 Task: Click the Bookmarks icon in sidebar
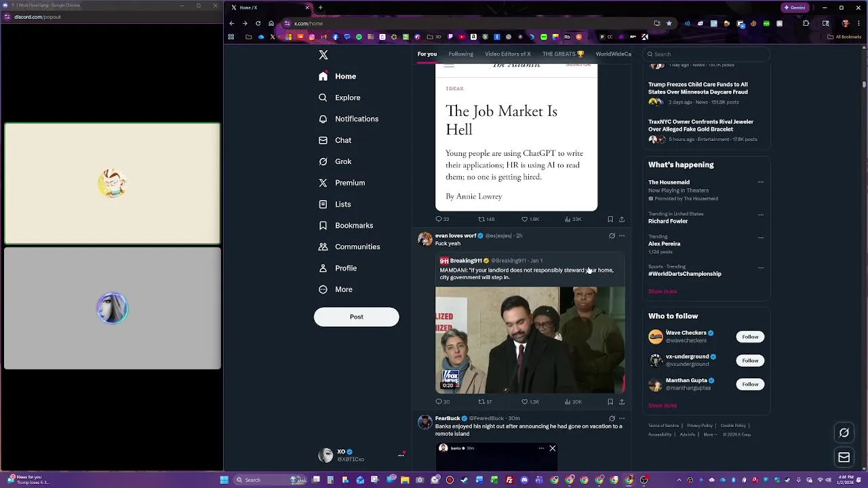tap(323, 225)
